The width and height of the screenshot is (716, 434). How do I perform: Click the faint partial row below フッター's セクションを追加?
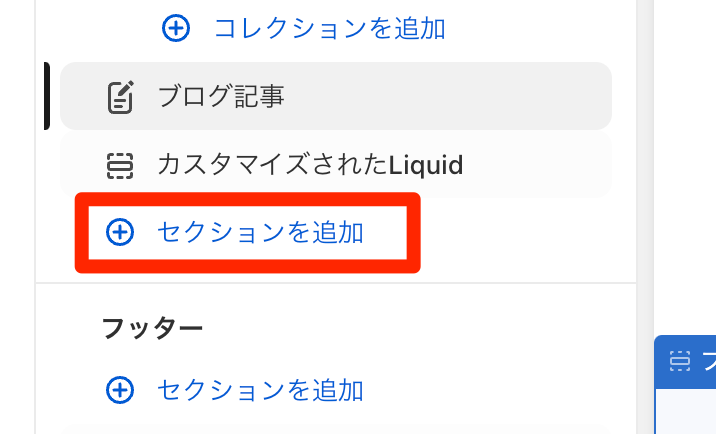[336, 429]
